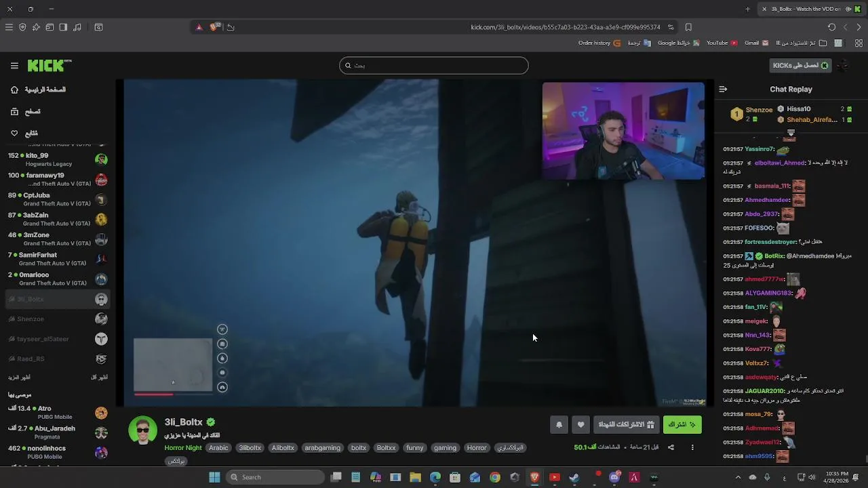Image resolution: width=868 pixels, height=488 pixels.
Task: Click the 3li_Boltx channel avatar
Action: click(x=142, y=430)
